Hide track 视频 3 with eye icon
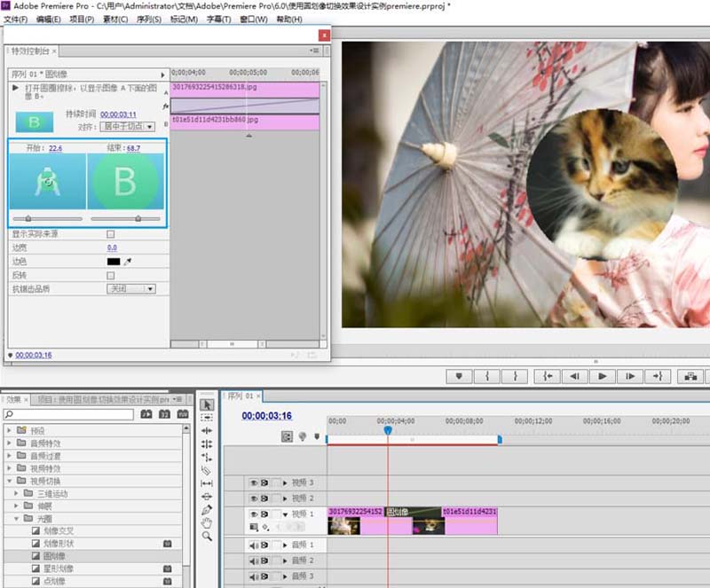Image resolution: width=710 pixels, height=588 pixels. (254, 483)
